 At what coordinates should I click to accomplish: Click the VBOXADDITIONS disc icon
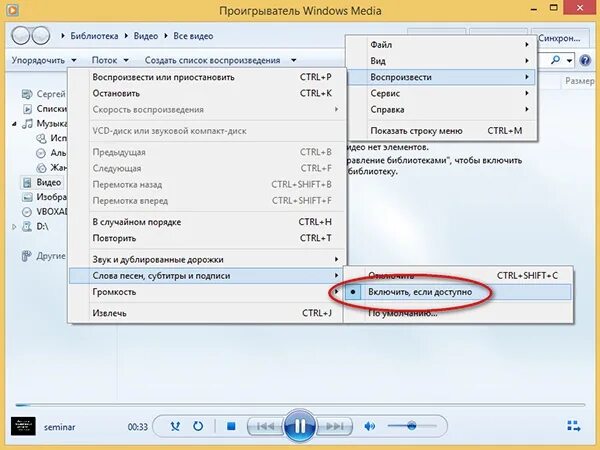point(27,212)
